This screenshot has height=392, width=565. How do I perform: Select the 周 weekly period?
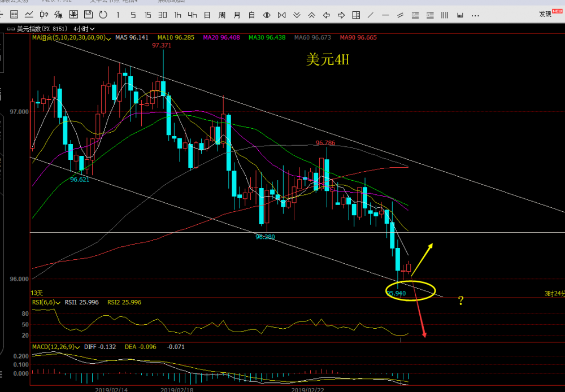click(222, 15)
